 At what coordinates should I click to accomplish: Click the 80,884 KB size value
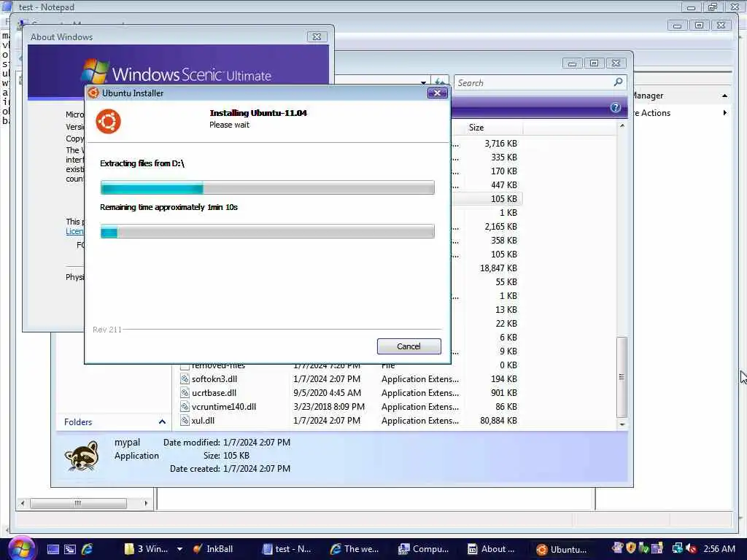(498, 421)
